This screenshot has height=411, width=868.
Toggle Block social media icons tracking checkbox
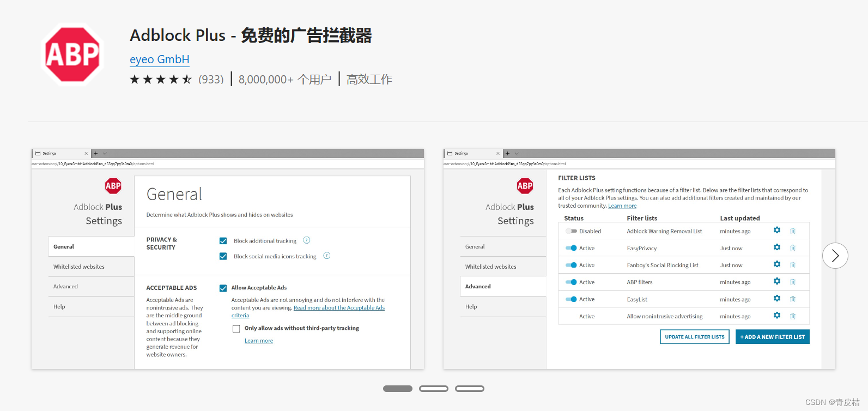pyautogui.click(x=223, y=256)
